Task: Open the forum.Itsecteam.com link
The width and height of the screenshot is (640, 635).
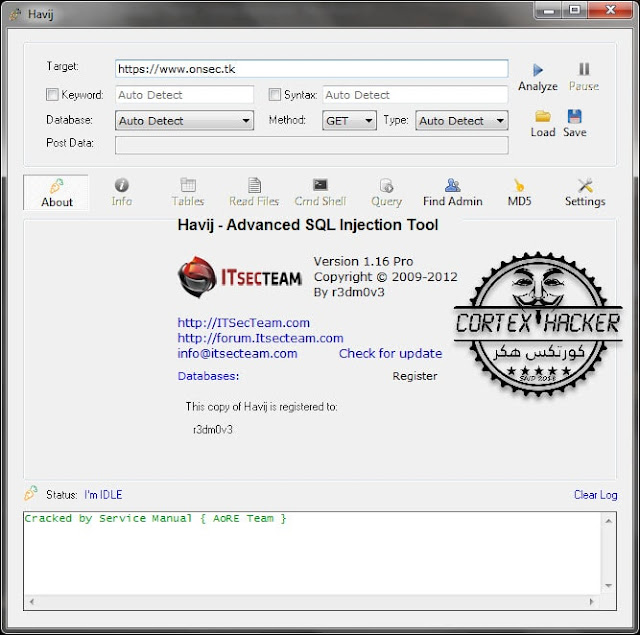Action: point(260,338)
